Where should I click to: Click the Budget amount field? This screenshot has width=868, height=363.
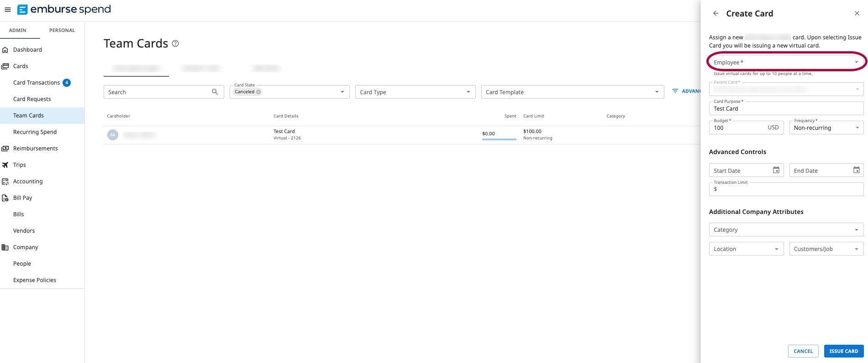click(746, 128)
